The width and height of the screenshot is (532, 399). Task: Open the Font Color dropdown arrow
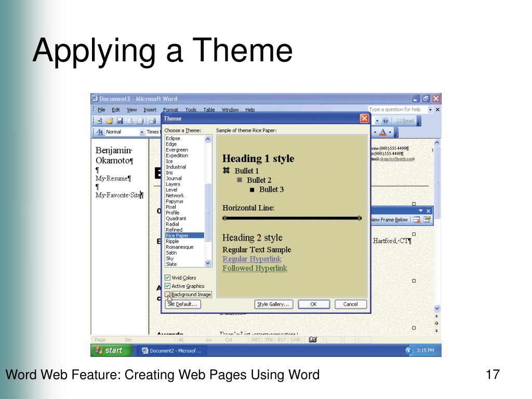390,132
